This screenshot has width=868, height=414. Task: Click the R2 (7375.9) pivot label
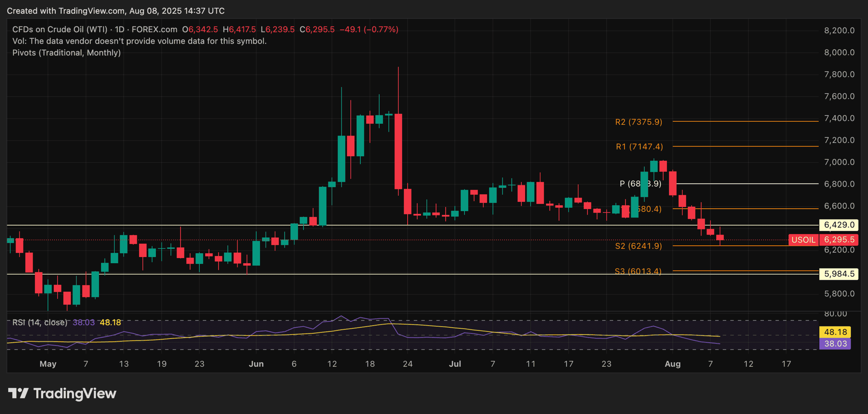tap(639, 122)
